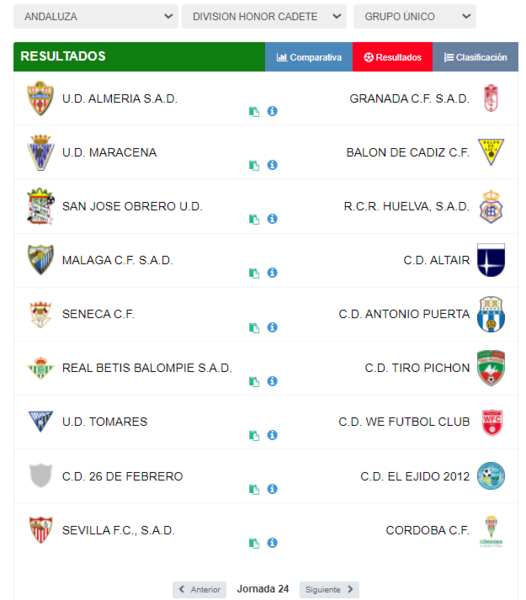Go to next matchday with Siguiente
Viewport: 526px width, 600px height.
(329, 589)
